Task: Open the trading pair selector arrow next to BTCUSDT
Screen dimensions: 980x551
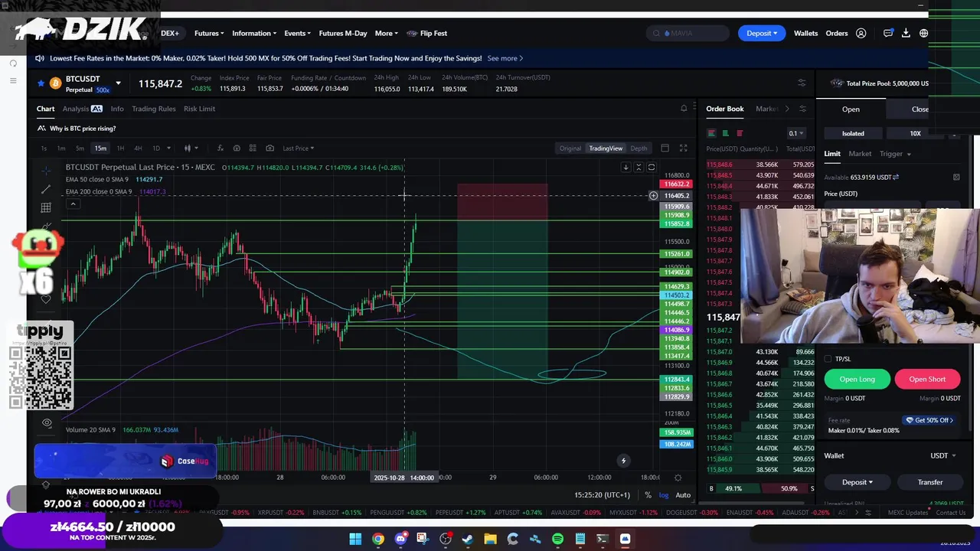Action: pyautogui.click(x=118, y=83)
